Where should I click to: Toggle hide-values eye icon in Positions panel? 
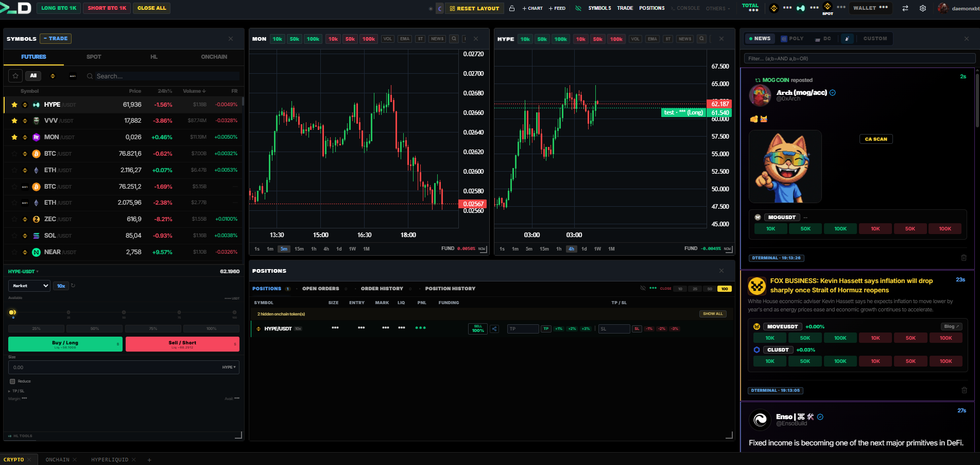tap(643, 288)
